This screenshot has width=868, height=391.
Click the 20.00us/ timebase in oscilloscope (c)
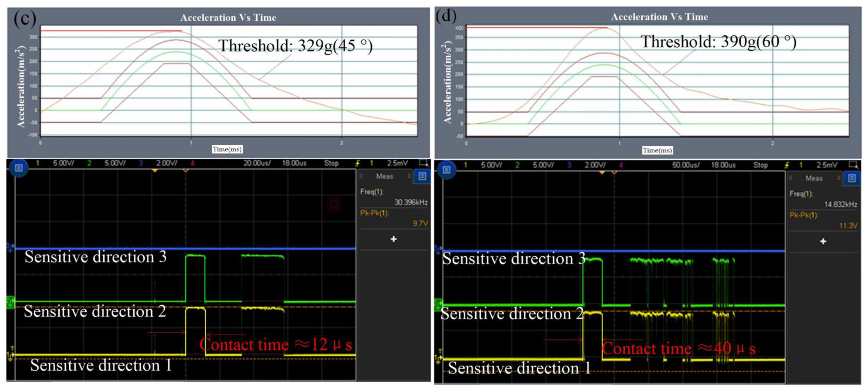click(x=257, y=163)
